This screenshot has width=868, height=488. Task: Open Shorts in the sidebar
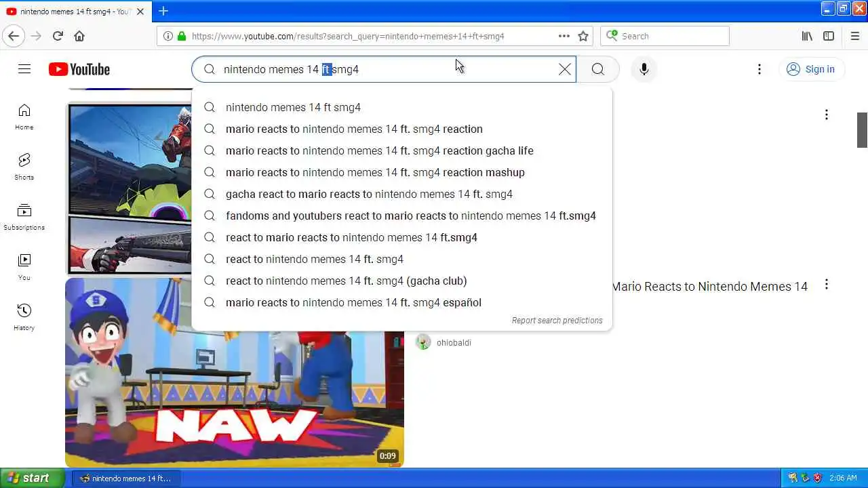click(24, 167)
